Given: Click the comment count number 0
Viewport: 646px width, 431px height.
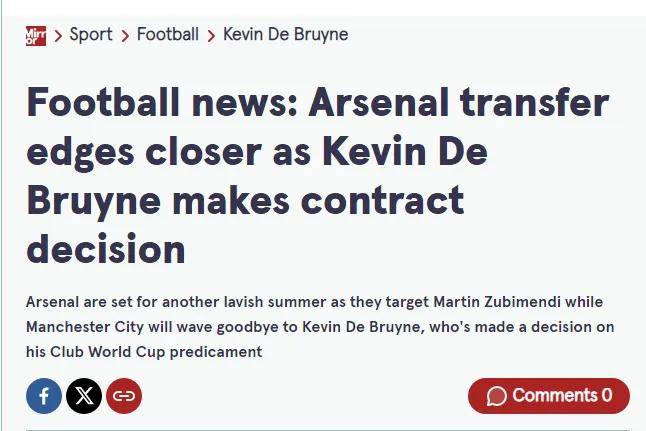Looking at the screenshot, I should pyautogui.click(x=606, y=396).
